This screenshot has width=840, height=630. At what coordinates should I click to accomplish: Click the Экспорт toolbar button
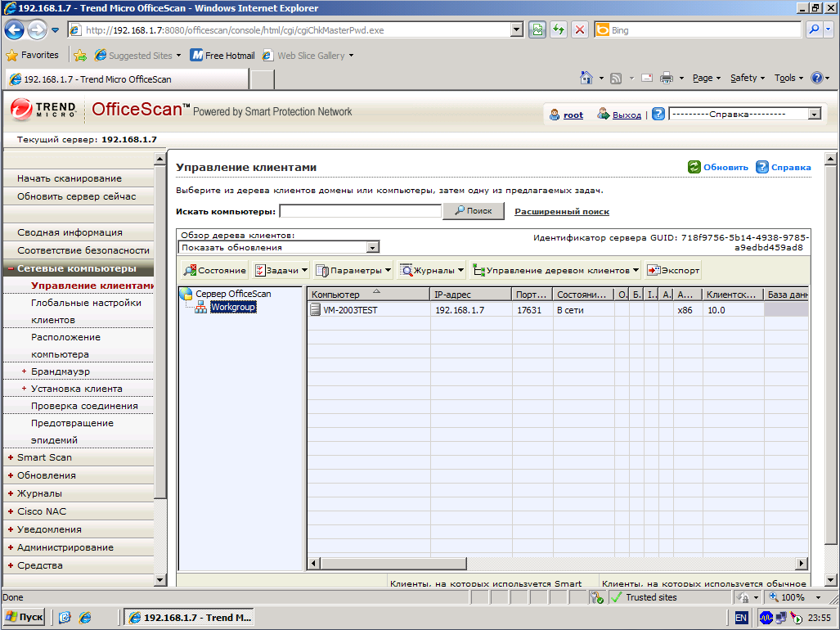[x=674, y=271]
